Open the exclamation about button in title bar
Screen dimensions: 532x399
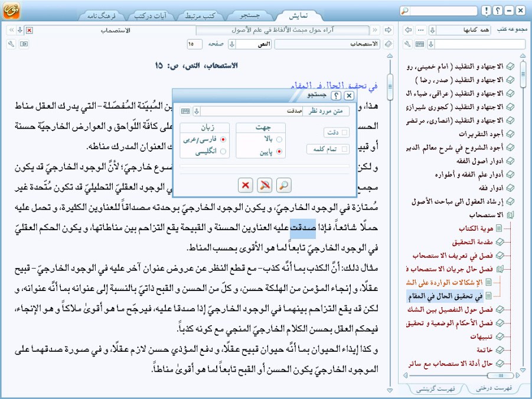pos(486,11)
